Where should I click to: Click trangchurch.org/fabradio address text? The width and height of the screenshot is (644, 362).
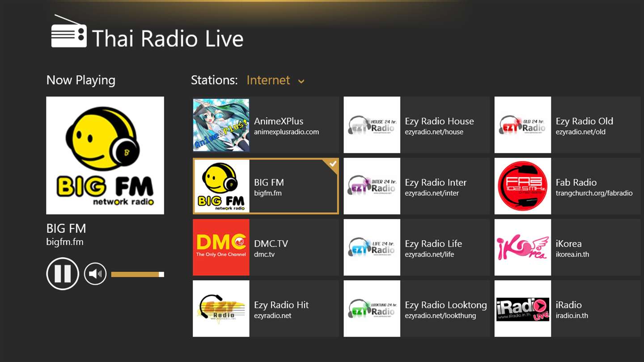click(594, 193)
